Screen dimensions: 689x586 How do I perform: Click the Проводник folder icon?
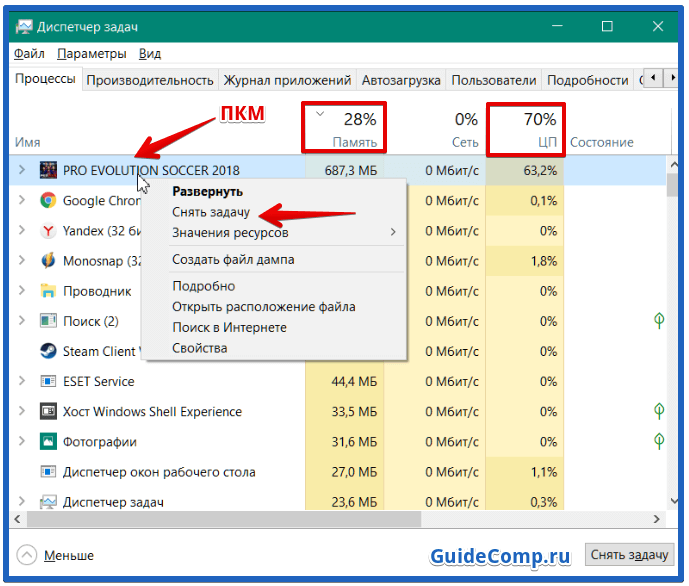[48, 291]
